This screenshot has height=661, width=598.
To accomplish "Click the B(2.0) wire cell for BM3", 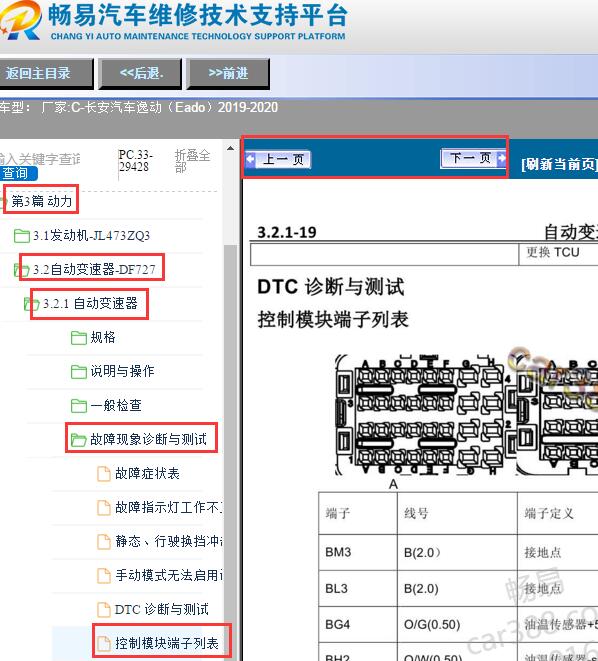I will (x=457, y=552).
